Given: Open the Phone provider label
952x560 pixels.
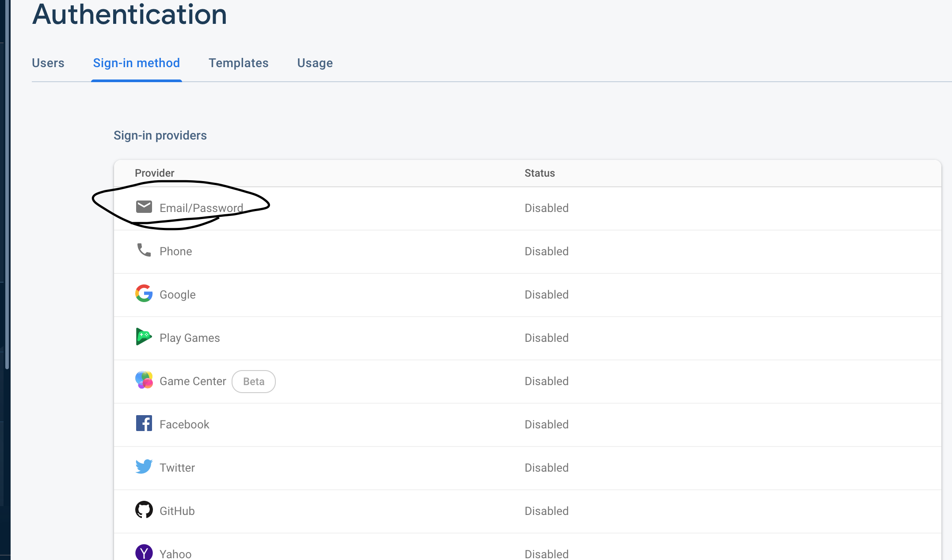Looking at the screenshot, I should pyautogui.click(x=175, y=251).
